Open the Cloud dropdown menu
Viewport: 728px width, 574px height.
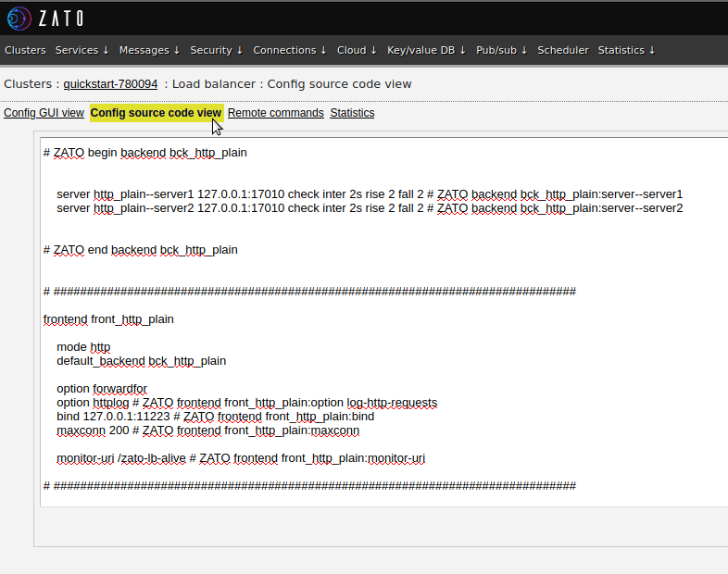(x=357, y=50)
